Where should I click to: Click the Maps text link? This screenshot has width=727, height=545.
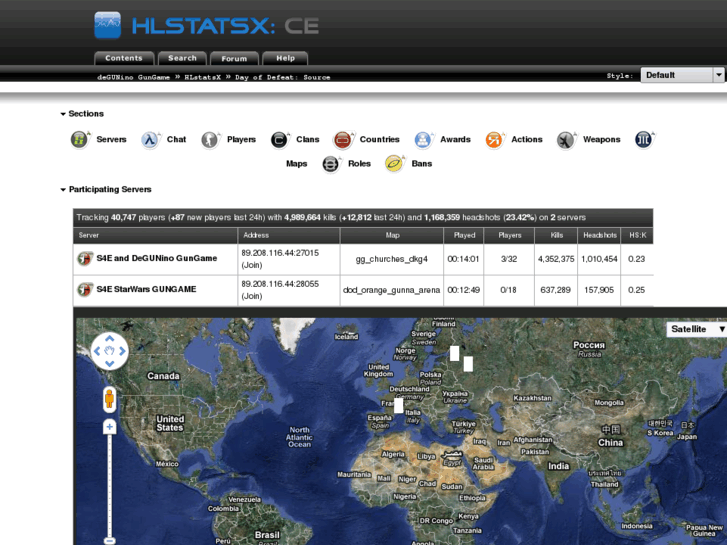pyautogui.click(x=297, y=164)
